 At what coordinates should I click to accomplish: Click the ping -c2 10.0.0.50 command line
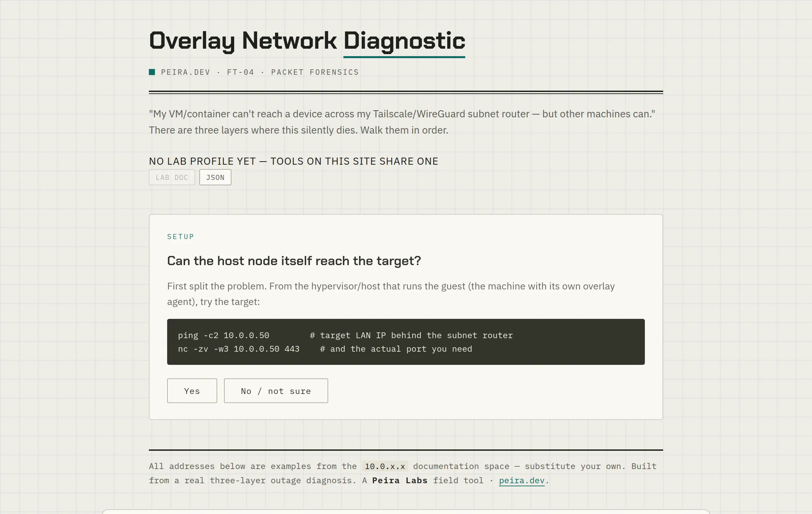pyautogui.click(x=224, y=335)
